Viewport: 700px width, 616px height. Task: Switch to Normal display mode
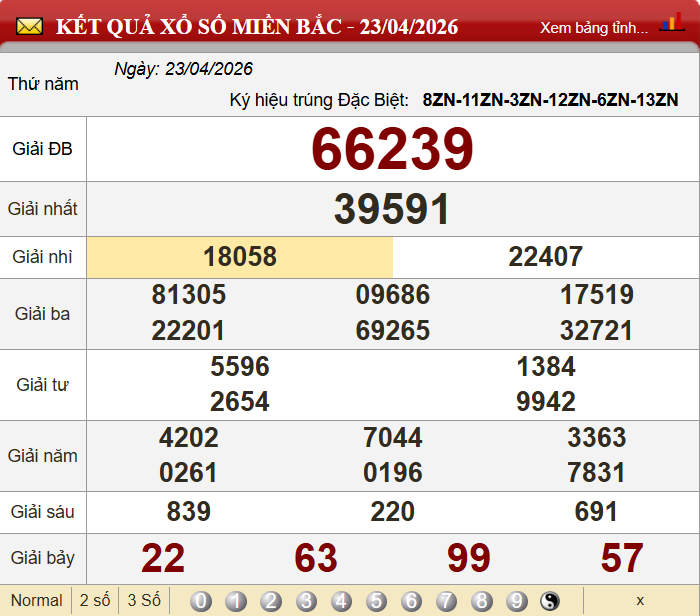pyautogui.click(x=36, y=601)
